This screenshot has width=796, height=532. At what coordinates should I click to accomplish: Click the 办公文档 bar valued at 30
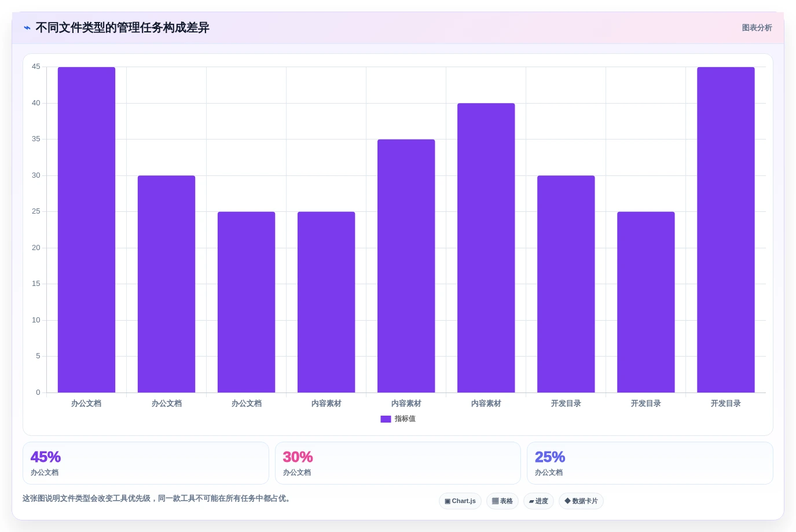166,284
